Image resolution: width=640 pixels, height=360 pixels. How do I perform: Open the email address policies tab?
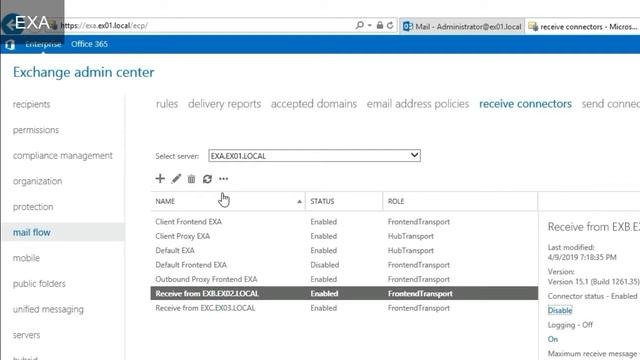[418, 104]
